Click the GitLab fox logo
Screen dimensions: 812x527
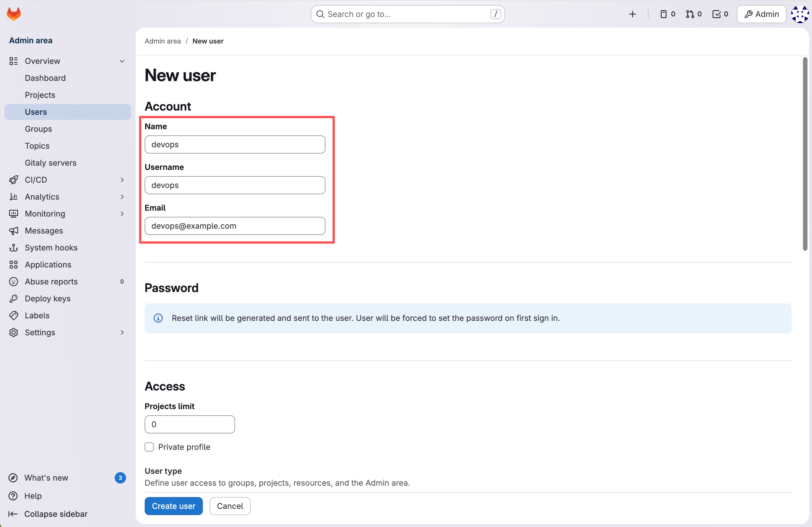pos(14,14)
